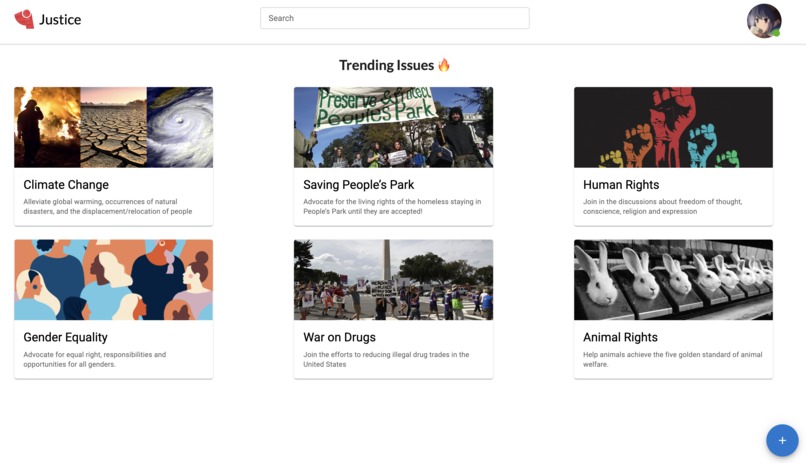Open the Justice home title link
Viewport: 806px width, 463px height.
pyautogui.click(x=60, y=20)
